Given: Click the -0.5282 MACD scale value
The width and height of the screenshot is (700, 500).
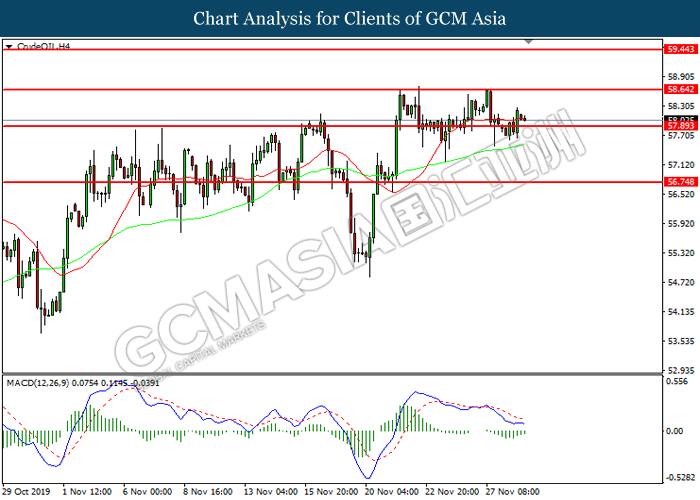Looking at the screenshot, I should click(x=679, y=478).
